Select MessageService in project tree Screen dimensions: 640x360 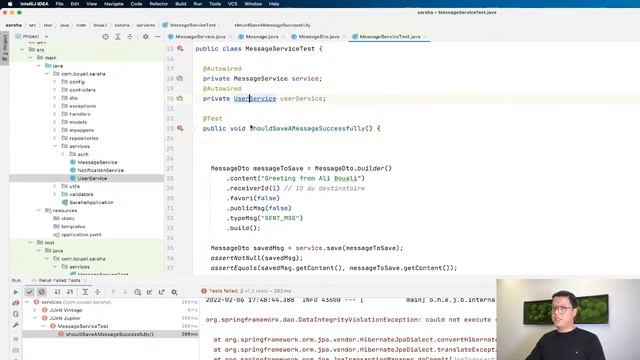(x=97, y=162)
